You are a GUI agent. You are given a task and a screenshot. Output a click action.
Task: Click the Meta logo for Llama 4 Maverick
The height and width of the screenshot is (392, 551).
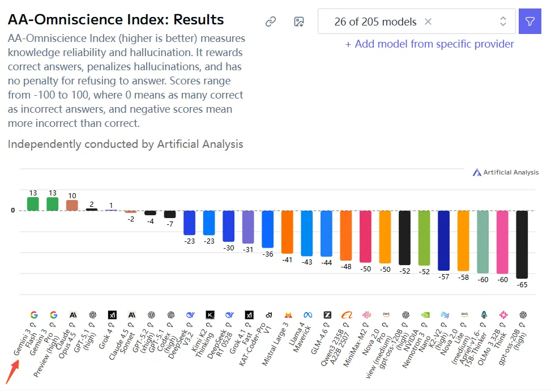point(307,315)
